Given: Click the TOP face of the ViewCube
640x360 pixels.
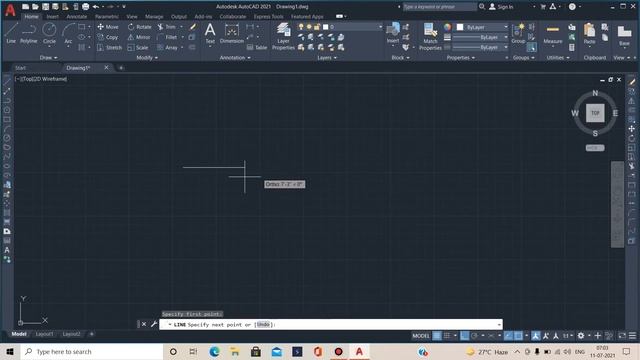Looking at the screenshot, I should click(595, 113).
